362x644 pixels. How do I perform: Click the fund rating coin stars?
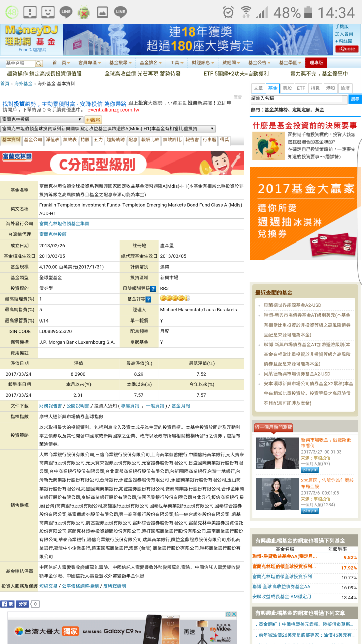click(x=175, y=299)
